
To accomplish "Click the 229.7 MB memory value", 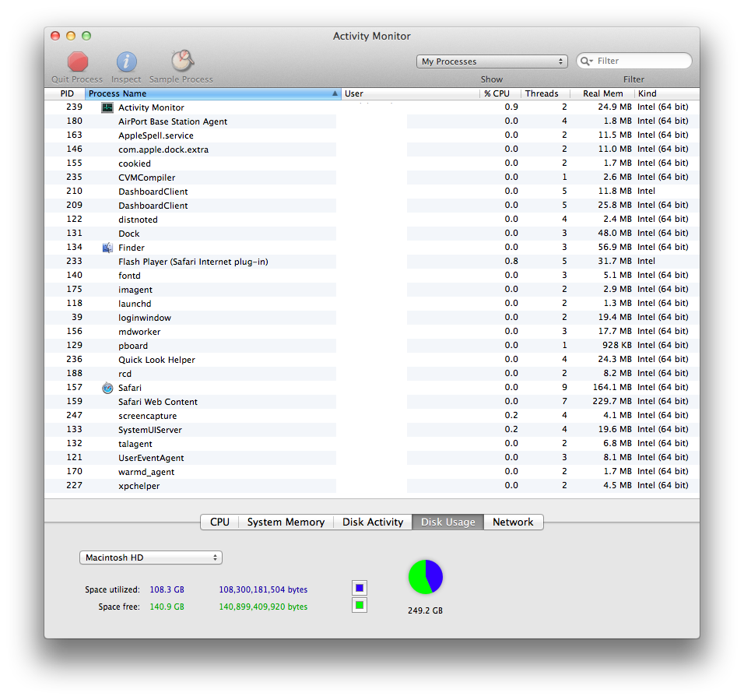I will [x=612, y=402].
